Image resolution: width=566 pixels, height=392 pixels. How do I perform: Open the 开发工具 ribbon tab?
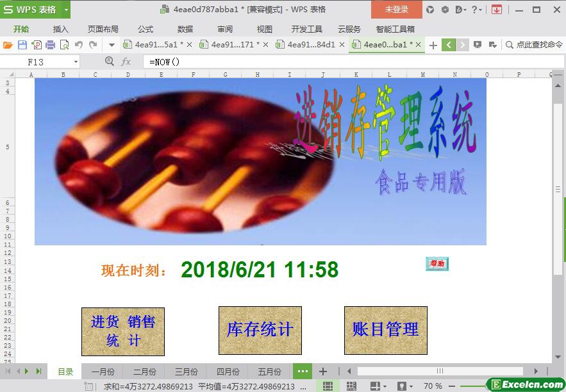coord(306,29)
